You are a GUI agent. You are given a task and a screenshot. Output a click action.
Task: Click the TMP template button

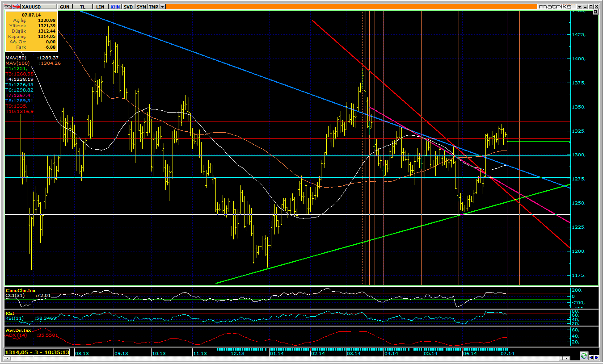coord(153,7)
